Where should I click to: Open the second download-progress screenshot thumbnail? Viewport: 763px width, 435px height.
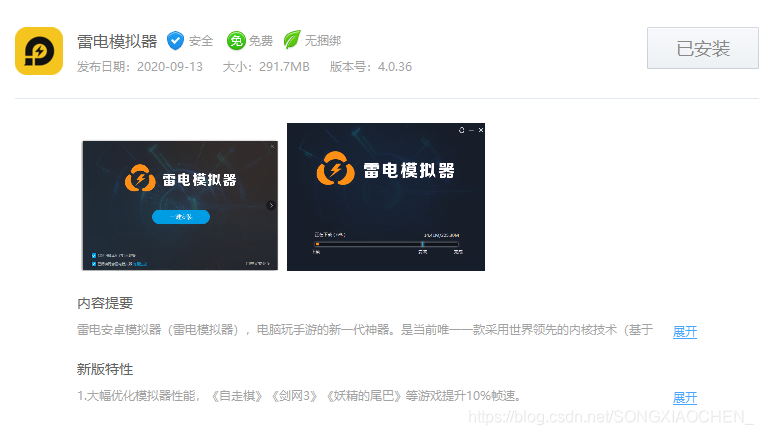coord(386,197)
